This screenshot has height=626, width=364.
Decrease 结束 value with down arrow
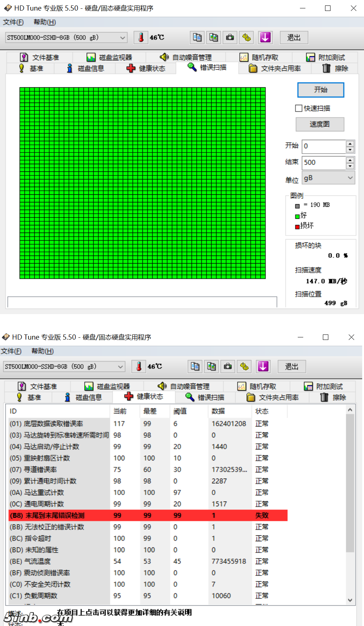(x=350, y=166)
